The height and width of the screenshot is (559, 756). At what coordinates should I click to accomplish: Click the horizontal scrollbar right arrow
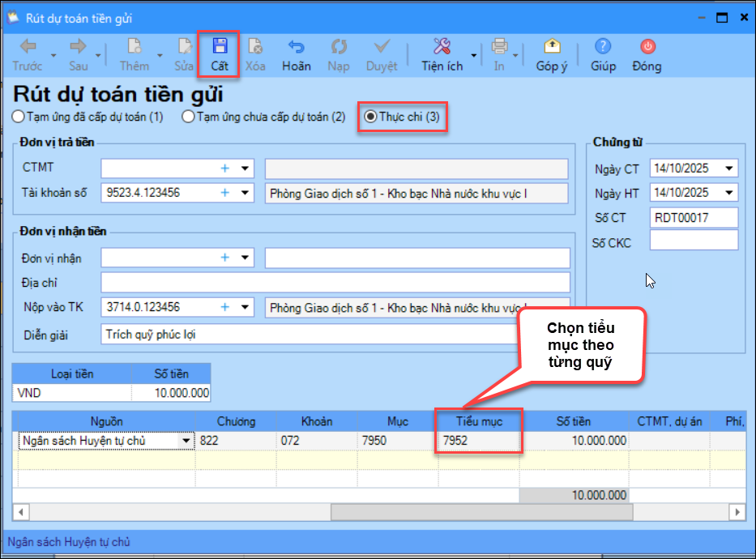point(737,512)
